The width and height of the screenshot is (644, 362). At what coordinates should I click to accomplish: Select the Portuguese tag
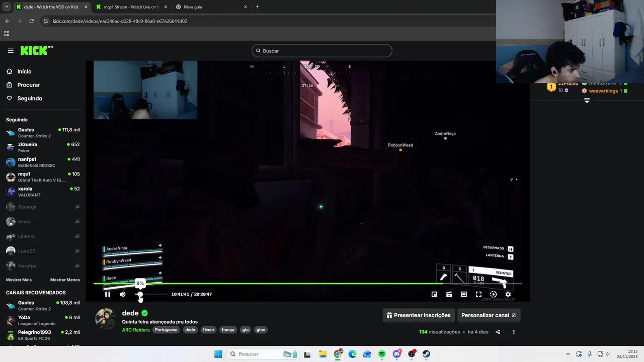(x=166, y=330)
